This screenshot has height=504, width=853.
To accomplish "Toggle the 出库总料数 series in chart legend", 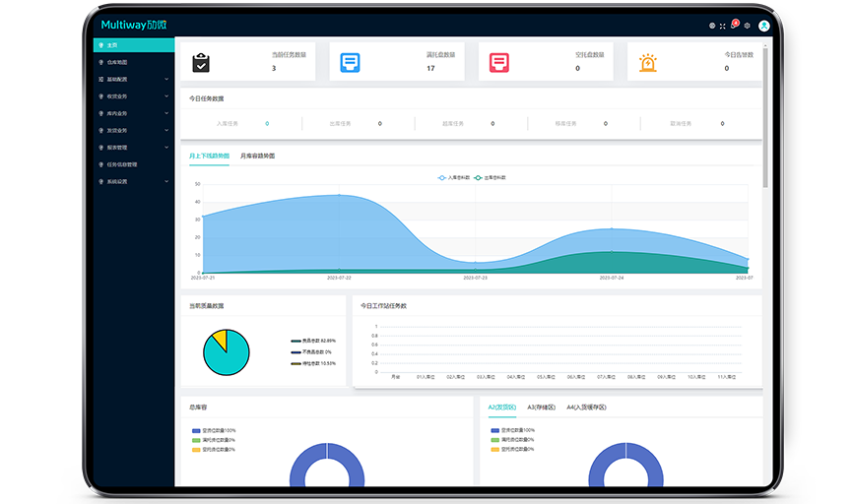I will (x=490, y=177).
